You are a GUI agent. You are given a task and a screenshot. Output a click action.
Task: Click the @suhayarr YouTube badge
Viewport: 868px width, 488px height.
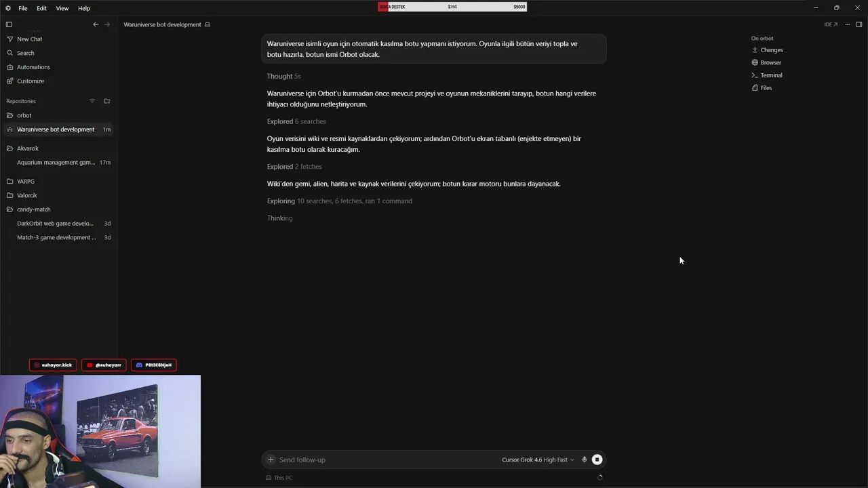pyautogui.click(x=104, y=365)
